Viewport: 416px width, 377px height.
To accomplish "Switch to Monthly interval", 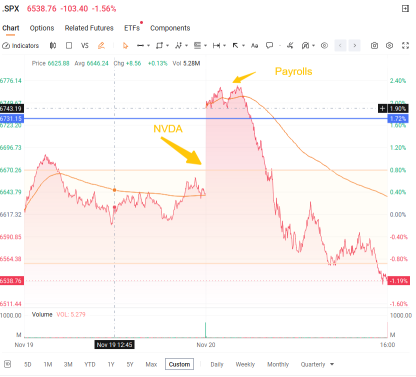I will coord(278,364).
